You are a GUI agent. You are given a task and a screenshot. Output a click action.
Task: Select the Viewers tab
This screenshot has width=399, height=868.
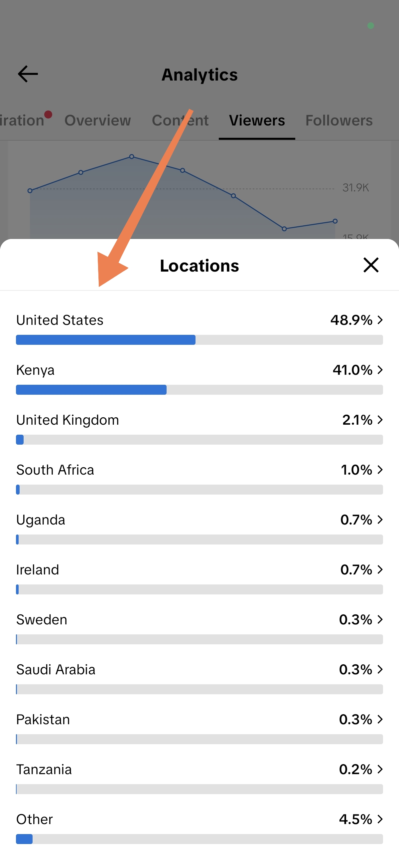coord(257,120)
